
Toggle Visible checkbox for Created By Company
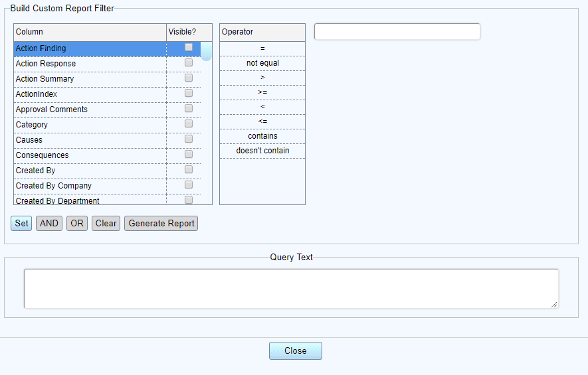click(x=189, y=185)
